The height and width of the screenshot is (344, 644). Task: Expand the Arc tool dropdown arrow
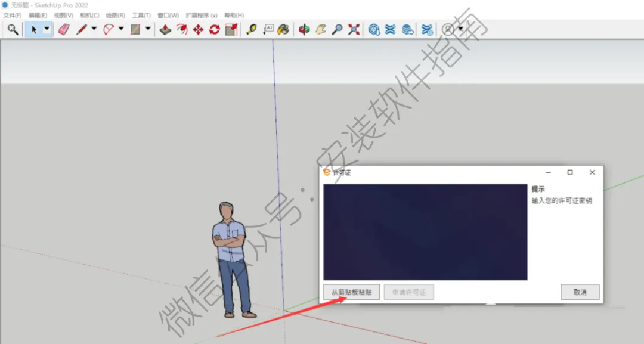[x=120, y=29]
